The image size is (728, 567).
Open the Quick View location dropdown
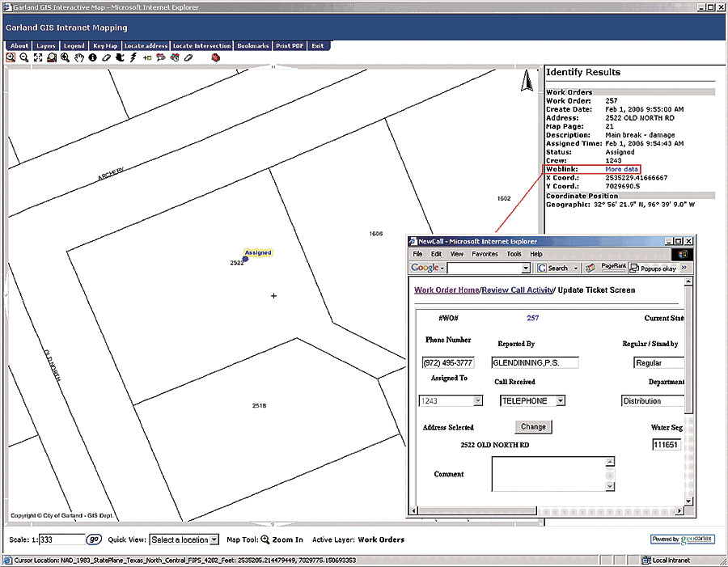184,539
